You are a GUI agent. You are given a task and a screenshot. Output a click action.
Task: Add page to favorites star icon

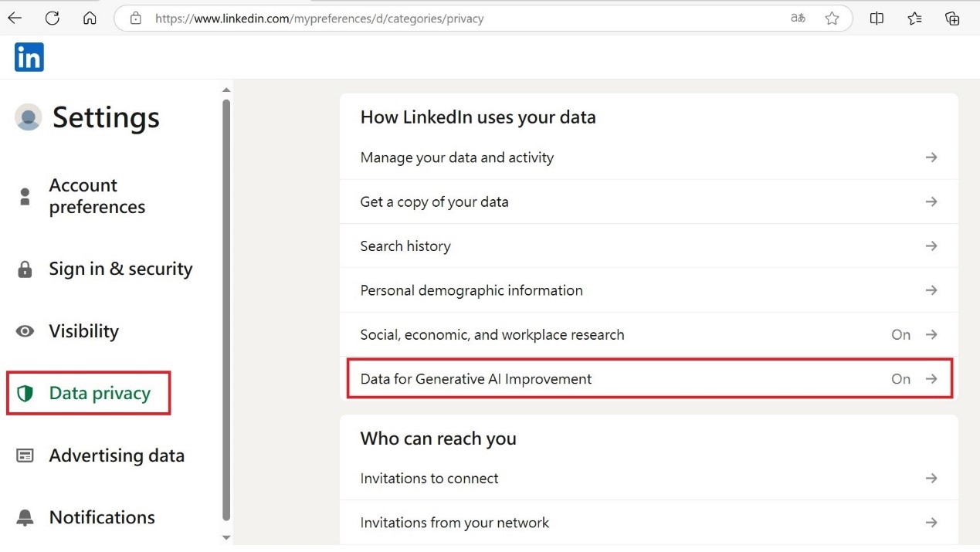click(832, 18)
